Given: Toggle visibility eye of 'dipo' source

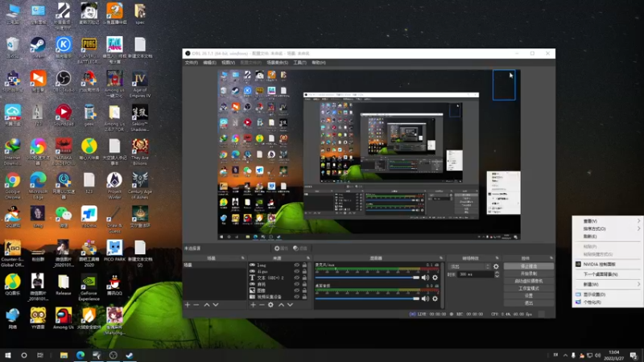Looking at the screenshot, I should tap(297, 271).
